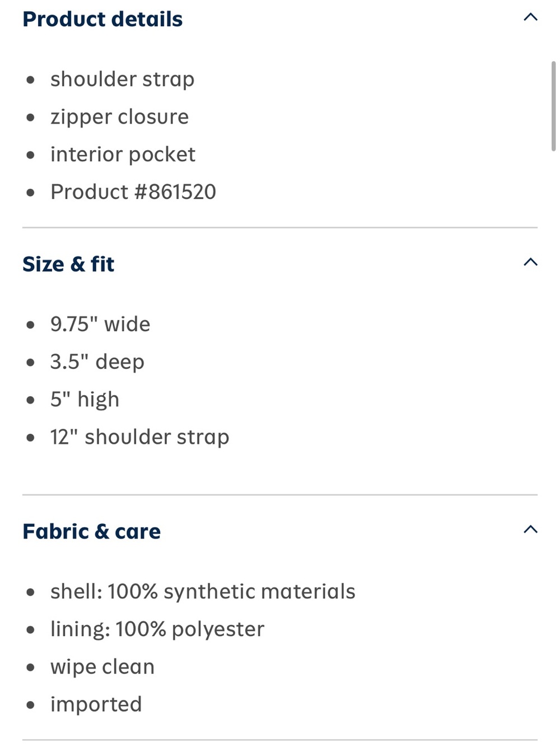Click the imported bullet item
Screen dimensions: 560x747
pos(96,704)
